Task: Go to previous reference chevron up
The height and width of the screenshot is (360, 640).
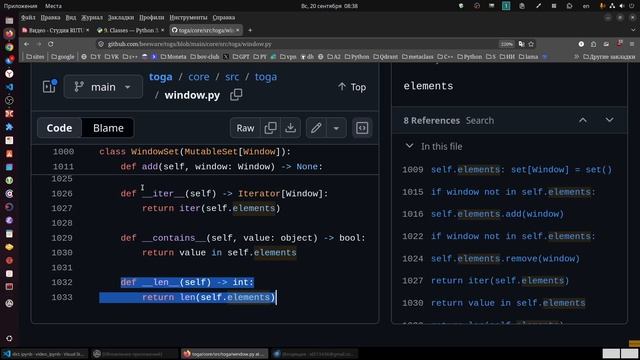Action: (583, 120)
